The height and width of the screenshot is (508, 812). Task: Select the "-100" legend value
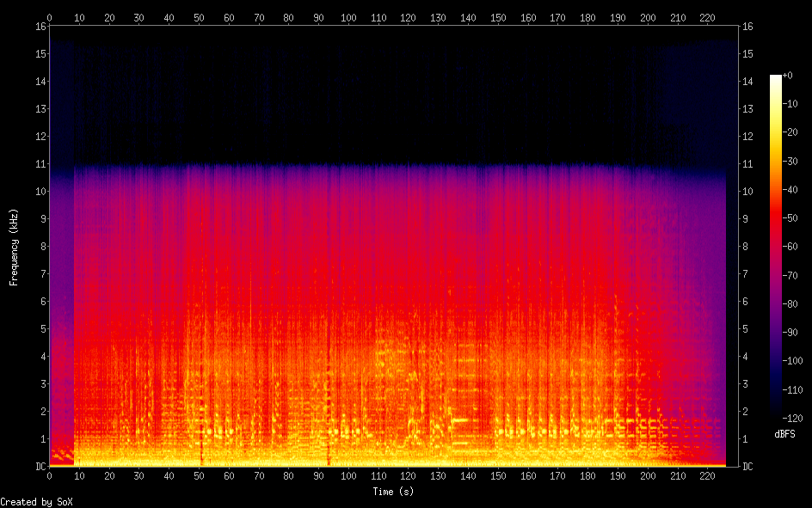click(x=793, y=361)
